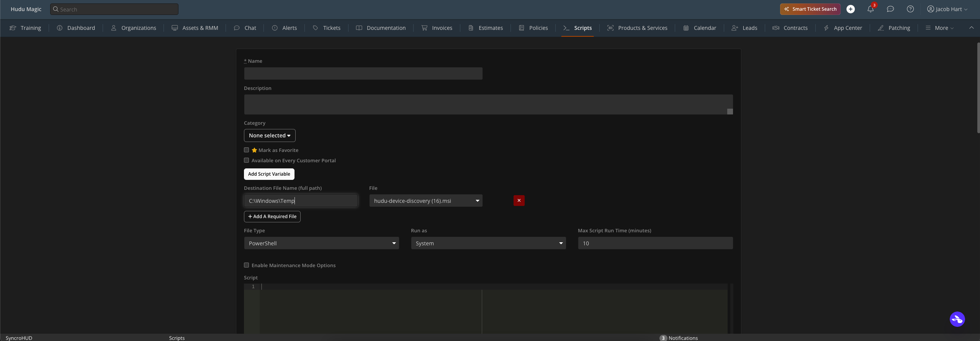Click the Calendar grid icon

(x=686, y=28)
